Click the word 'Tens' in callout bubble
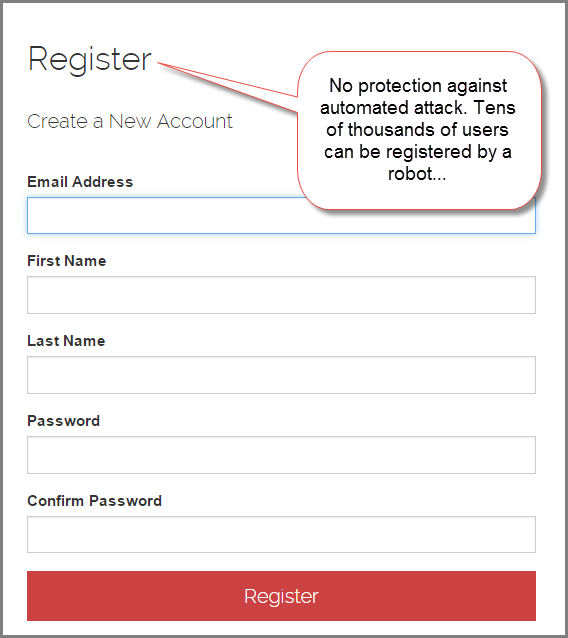The image size is (568, 638). pyautogui.click(x=495, y=108)
